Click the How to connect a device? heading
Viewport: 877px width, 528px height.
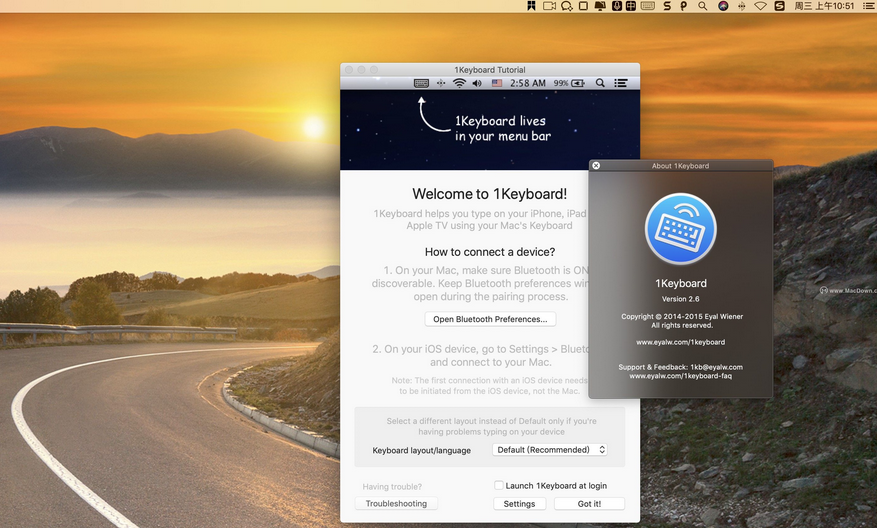(490, 252)
